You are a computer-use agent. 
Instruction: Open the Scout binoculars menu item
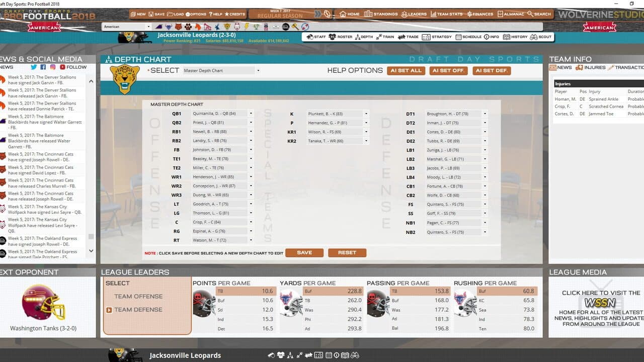coord(541,37)
